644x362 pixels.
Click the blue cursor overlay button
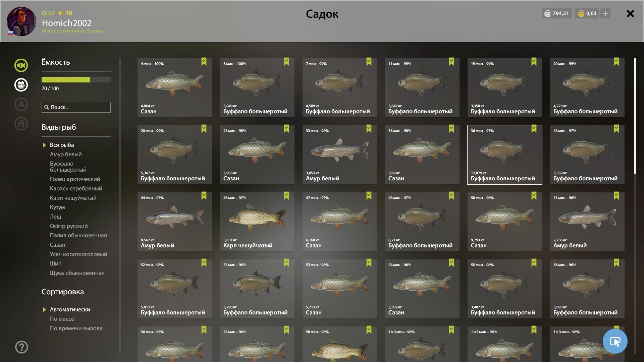click(615, 341)
